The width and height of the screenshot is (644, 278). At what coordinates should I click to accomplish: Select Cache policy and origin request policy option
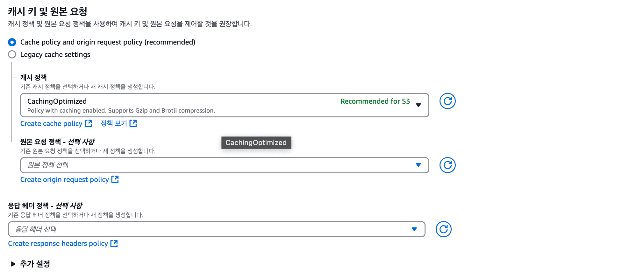pyautogui.click(x=12, y=42)
